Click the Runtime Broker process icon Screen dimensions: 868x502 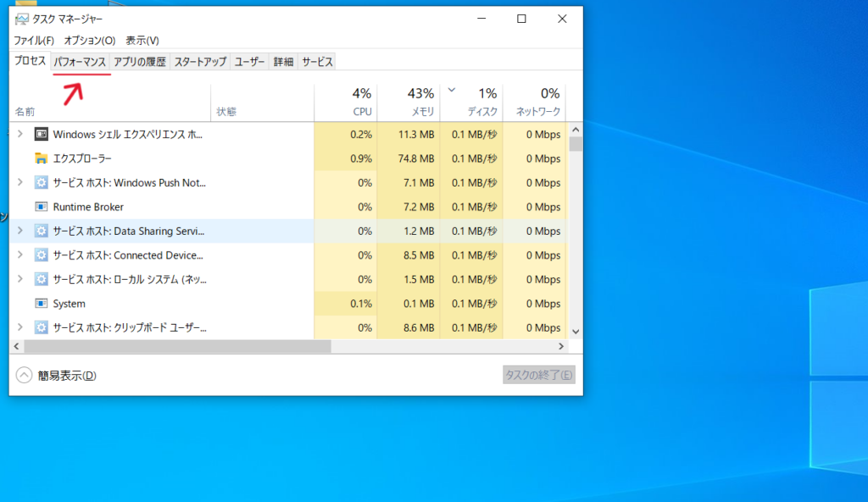[x=41, y=207]
